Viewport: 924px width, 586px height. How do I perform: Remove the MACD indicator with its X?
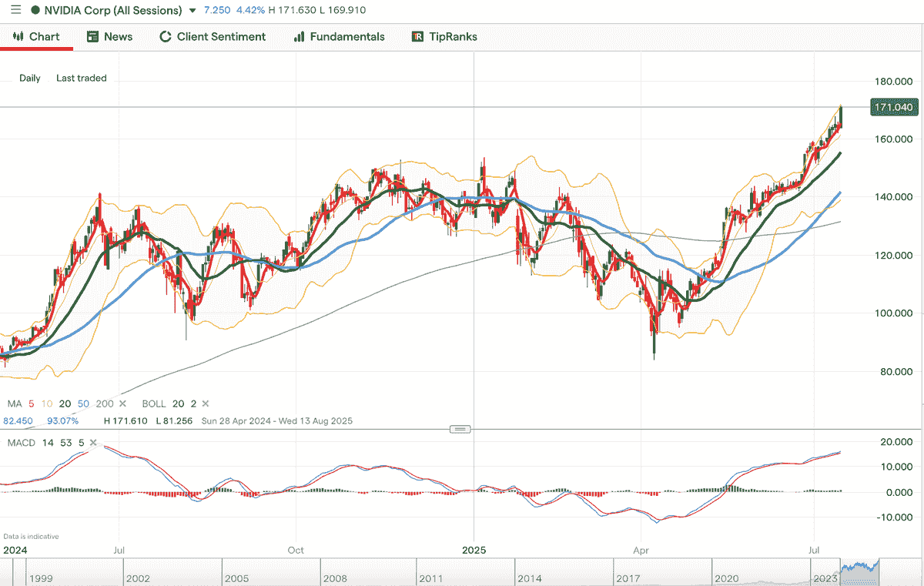pyautogui.click(x=93, y=443)
